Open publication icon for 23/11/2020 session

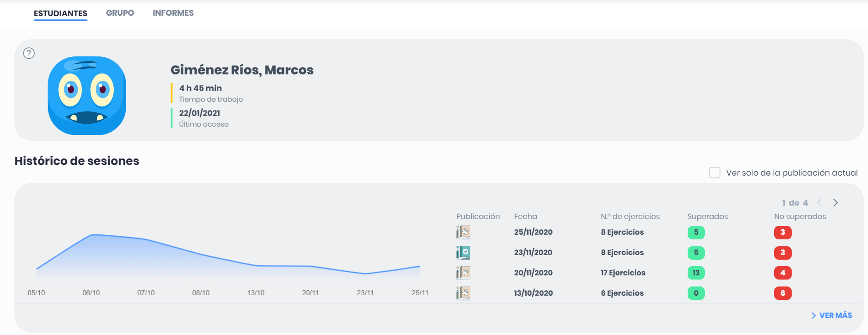click(x=463, y=252)
